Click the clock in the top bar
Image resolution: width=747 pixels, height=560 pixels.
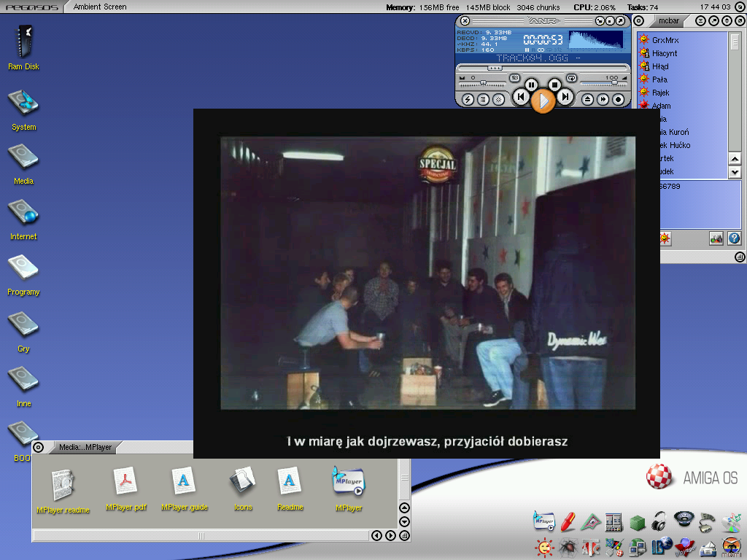[715, 7]
